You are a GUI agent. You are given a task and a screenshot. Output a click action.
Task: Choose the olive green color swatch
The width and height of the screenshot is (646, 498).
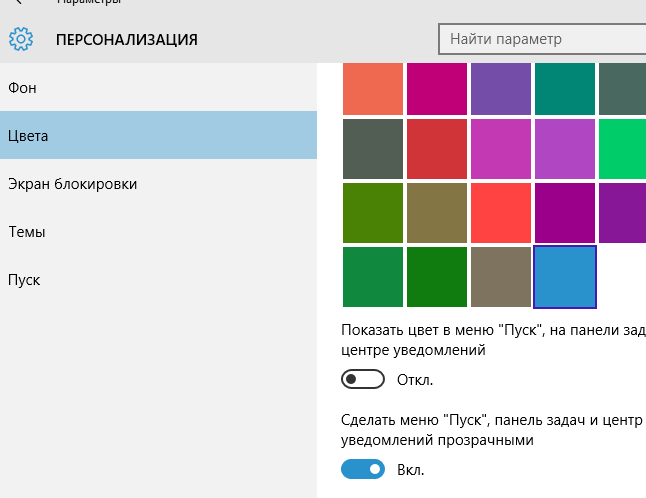pyautogui.click(x=373, y=213)
